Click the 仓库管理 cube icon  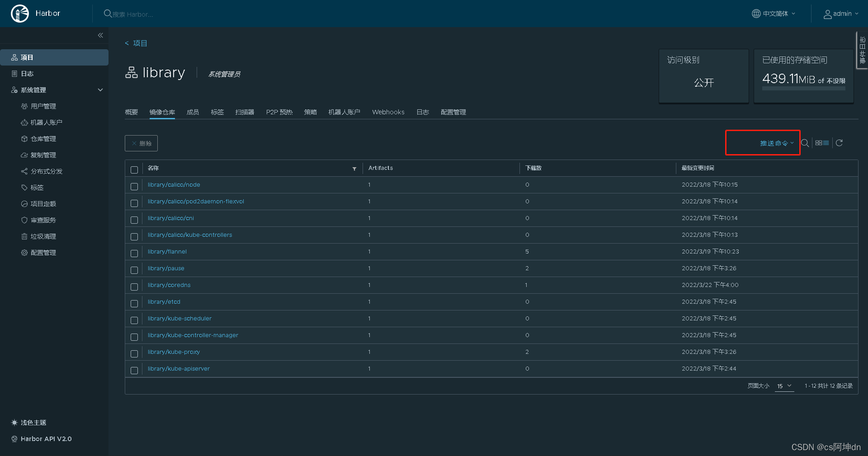[24, 139]
